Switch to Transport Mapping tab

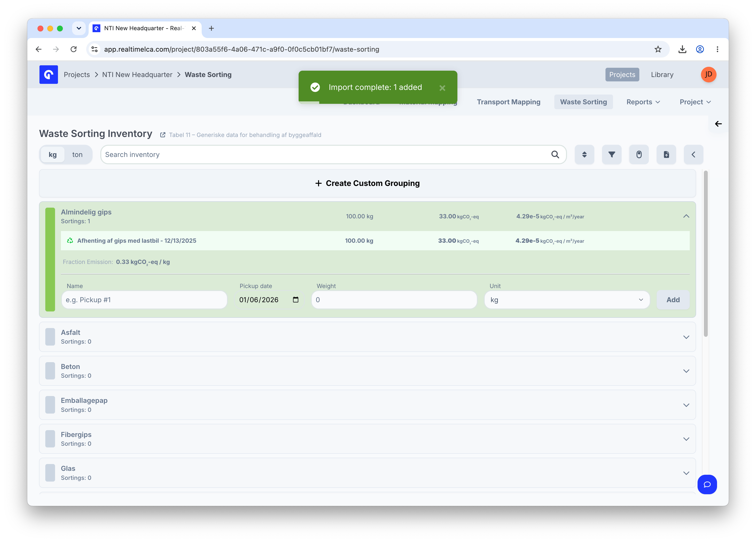coord(508,102)
